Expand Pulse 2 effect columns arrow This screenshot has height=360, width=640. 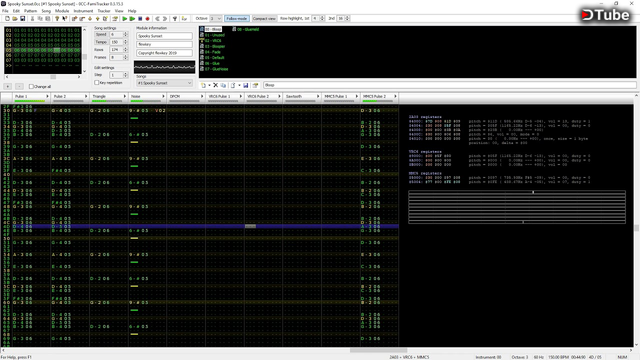tap(86, 96)
